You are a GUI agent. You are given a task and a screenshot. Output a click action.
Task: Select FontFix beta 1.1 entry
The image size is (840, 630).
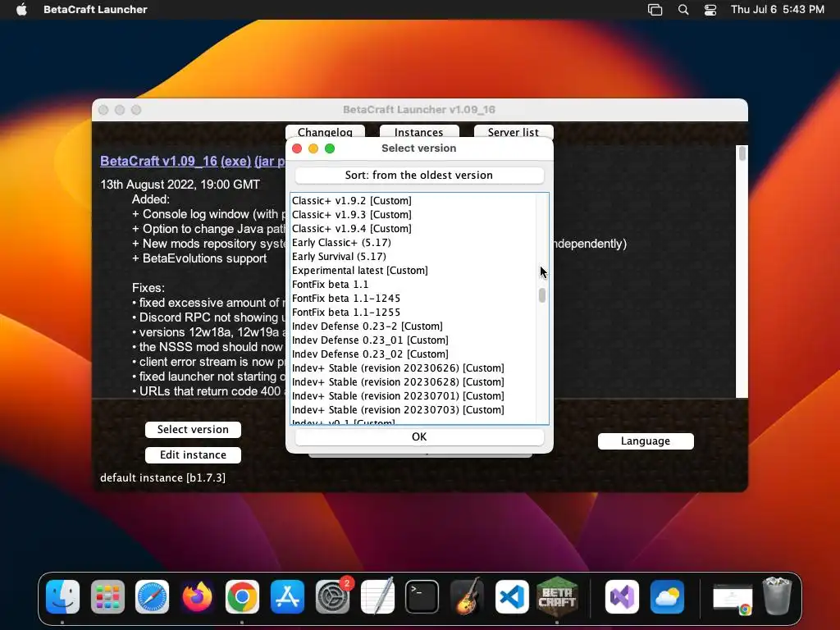pos(413,284)
